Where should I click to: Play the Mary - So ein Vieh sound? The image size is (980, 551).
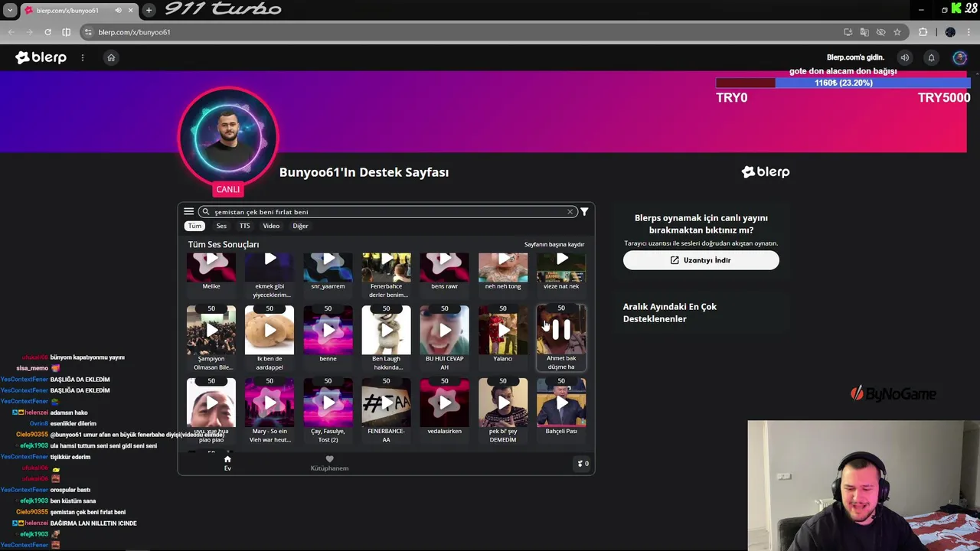coord(269,403)
